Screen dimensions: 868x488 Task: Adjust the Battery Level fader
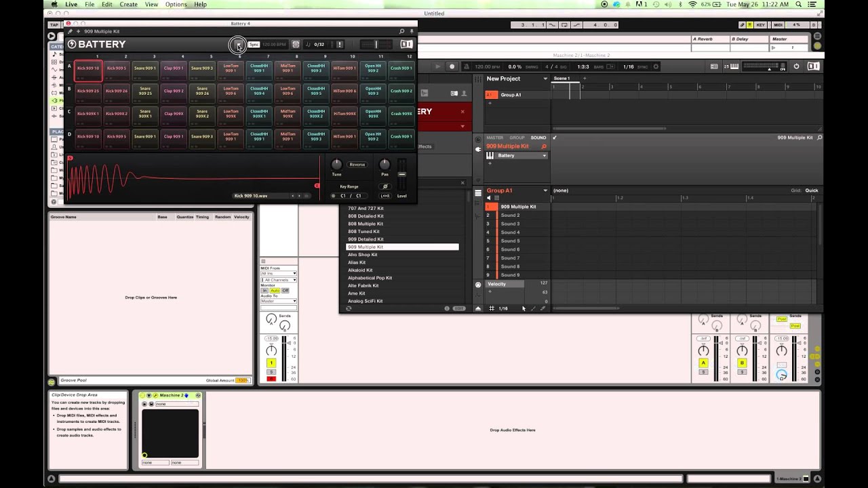[402, 175]
